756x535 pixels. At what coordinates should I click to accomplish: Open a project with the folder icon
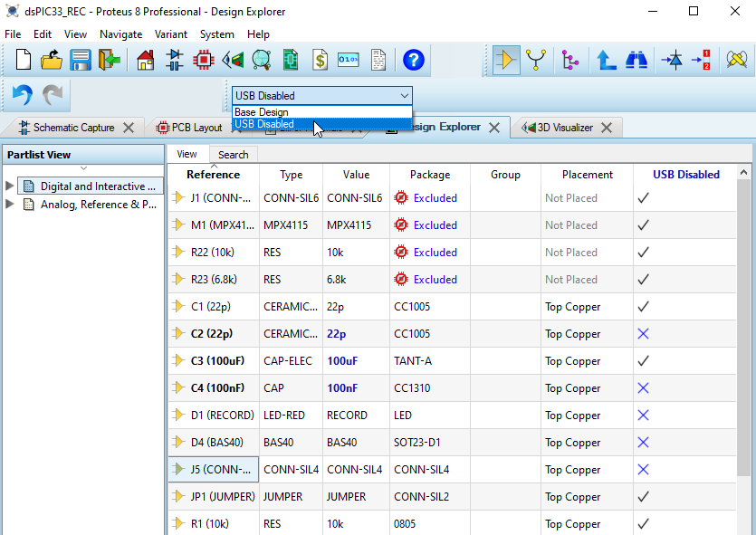click(x=53, y=60)
